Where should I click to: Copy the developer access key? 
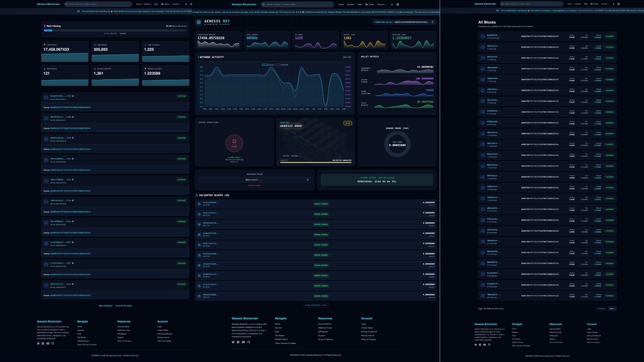pos(308,180)
